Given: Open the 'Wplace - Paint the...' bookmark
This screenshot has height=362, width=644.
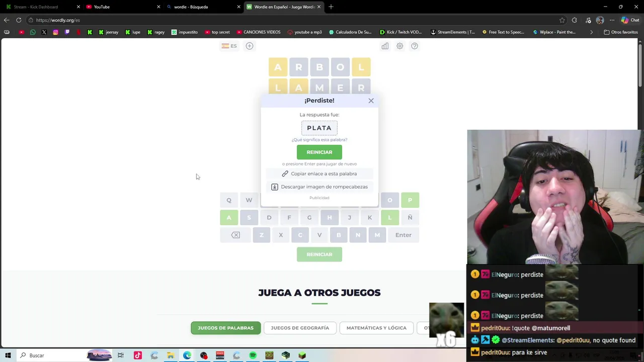Looking at the screenshot, I should pyautogui.click(x=553, y=32).
